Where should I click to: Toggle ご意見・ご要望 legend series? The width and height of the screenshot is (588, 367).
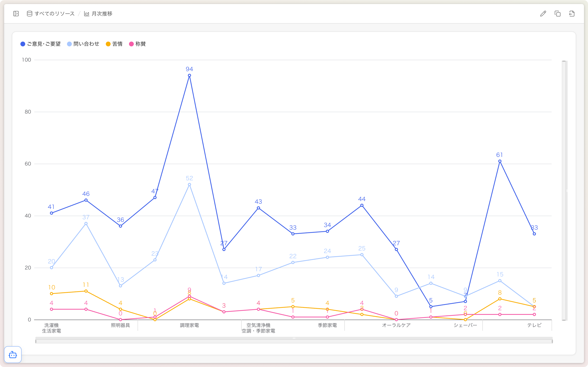(41, 44)
